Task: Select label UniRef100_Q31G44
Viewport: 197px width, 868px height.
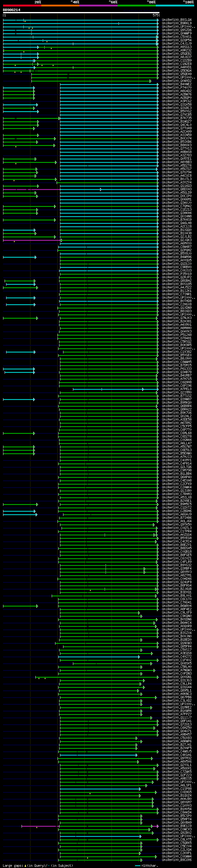Action: (177, 687)
